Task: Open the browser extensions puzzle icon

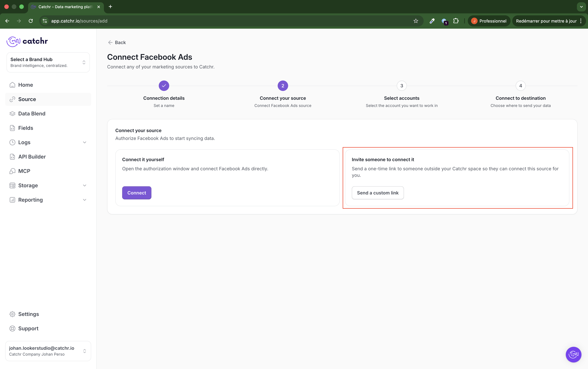Action: 456,21
